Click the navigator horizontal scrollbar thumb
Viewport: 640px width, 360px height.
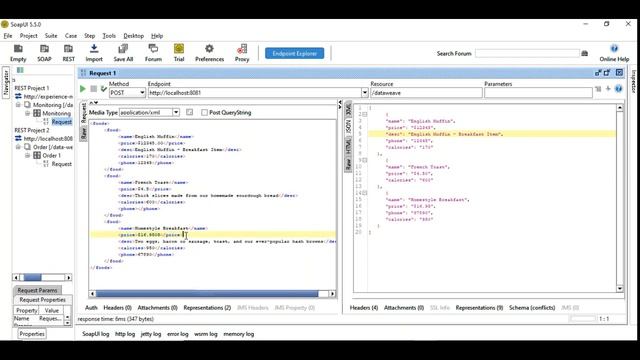tap(32, 278)
